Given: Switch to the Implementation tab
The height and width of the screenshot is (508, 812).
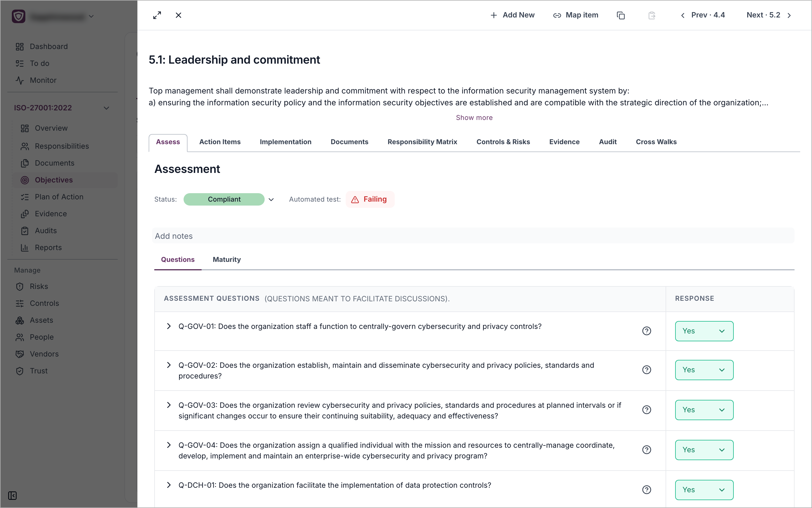Looking at the screenshot, I should [x=285, y=142].
